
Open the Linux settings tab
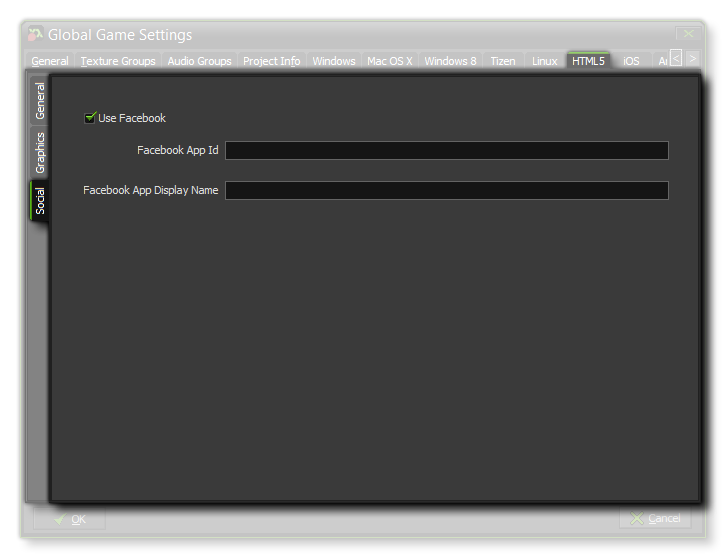544,61
